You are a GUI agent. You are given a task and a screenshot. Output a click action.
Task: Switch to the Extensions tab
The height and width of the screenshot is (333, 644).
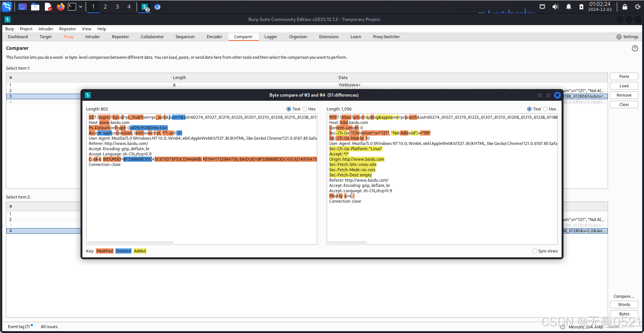pos(329,37)
